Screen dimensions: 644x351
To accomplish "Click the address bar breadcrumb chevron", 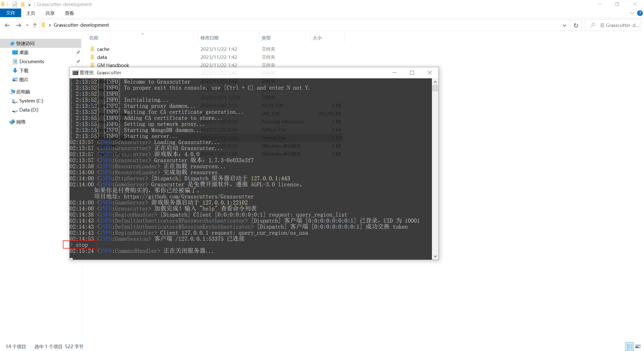I will point(50,25).
